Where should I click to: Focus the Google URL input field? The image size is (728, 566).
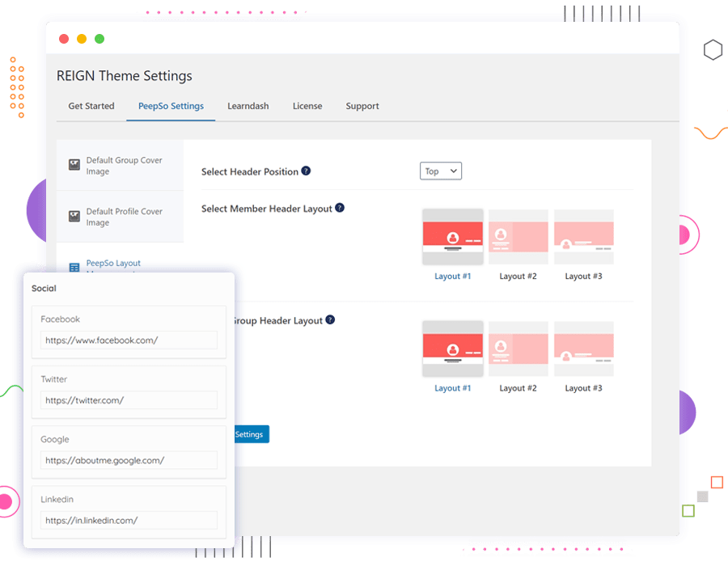pos(129,460)
